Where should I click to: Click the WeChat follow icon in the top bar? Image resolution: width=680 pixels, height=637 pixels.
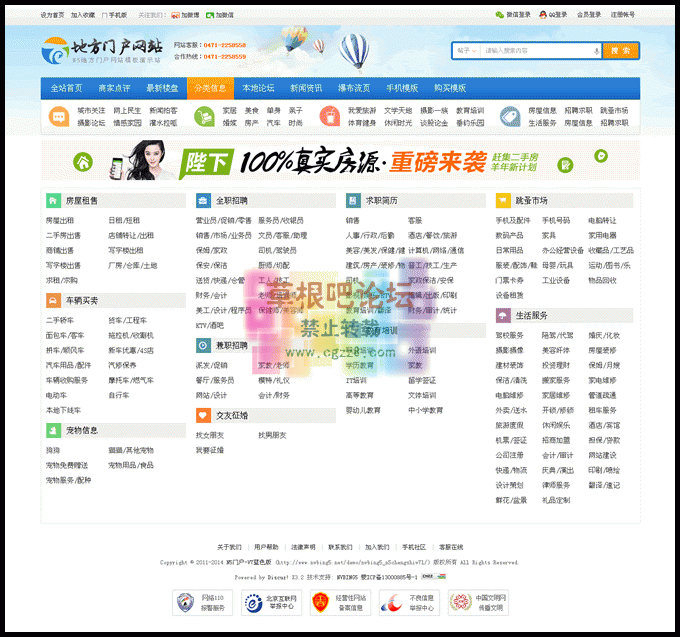tap(210, 15)
